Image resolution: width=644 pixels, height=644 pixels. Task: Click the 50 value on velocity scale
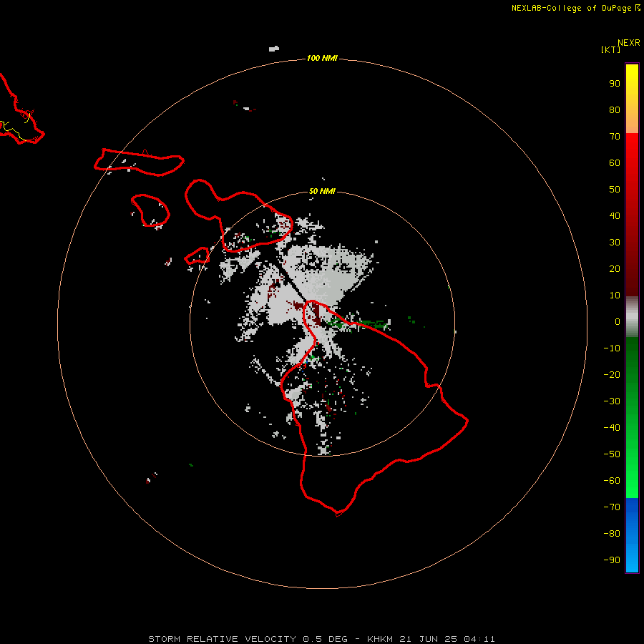pyautogui.click(x=615, y=190)
